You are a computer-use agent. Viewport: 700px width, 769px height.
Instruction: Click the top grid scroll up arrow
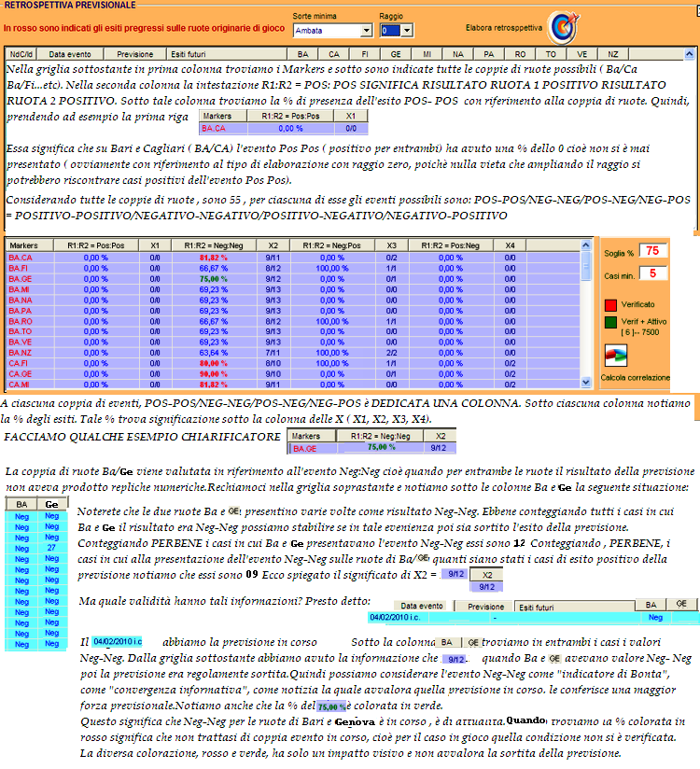pos(689,54)
